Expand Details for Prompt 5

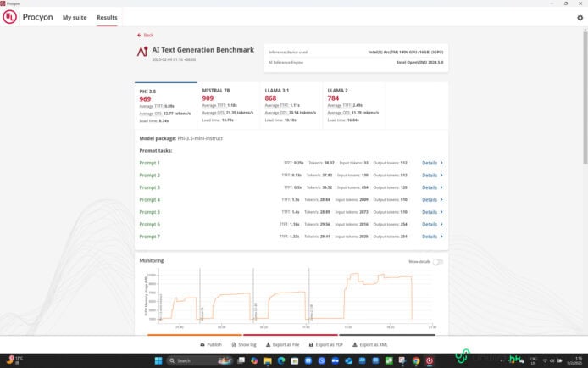tap(431, 212)
